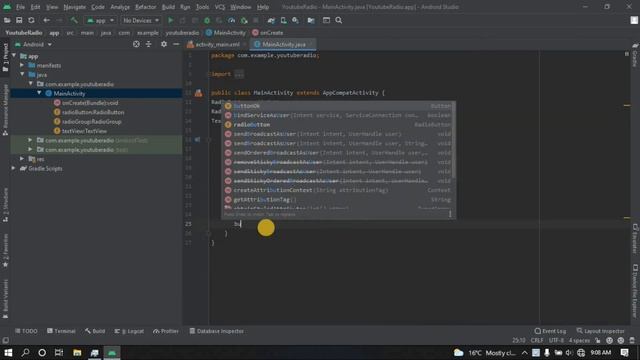
Task: Open the No Devices dropdown
Action: 141,20
